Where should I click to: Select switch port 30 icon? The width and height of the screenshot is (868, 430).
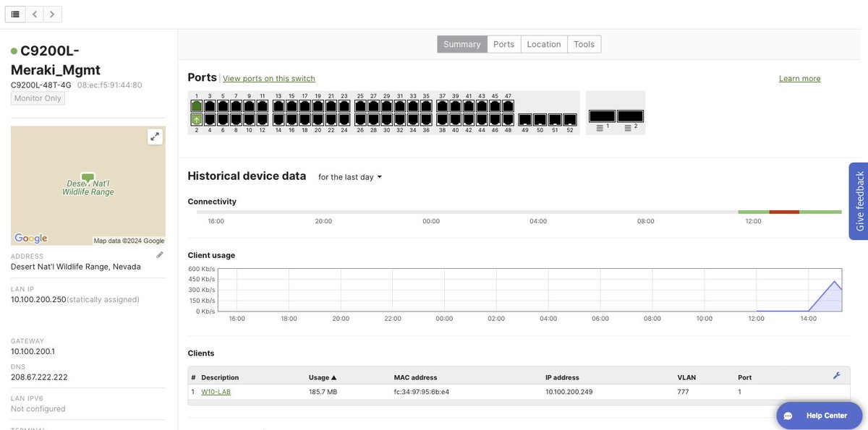tap(387, 120)
